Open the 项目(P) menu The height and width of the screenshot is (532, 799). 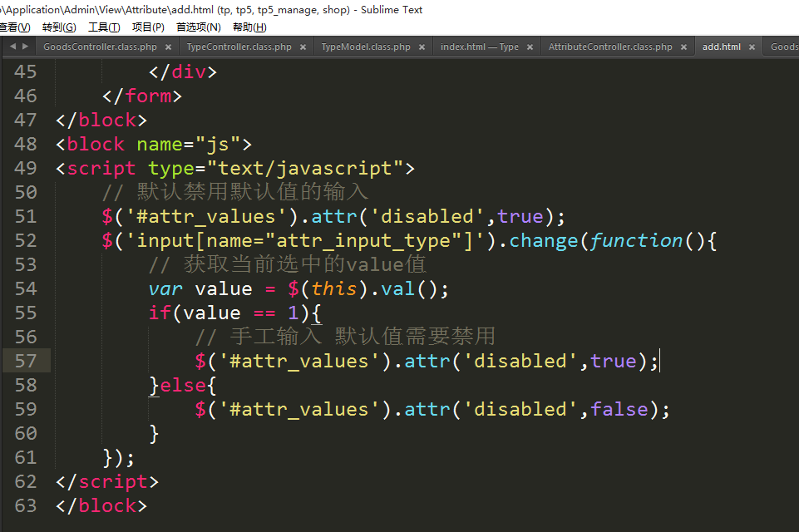[x=148, y=27]
